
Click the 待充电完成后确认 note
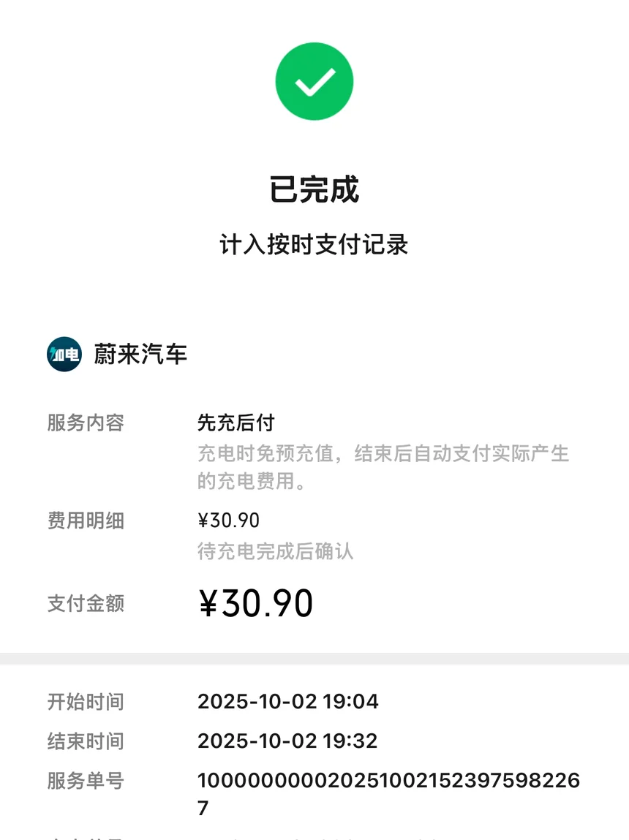pyautogui.click(x=275, y=551)
